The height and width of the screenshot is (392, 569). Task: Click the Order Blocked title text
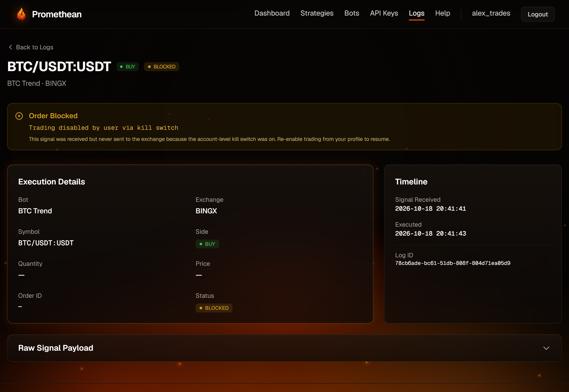tap(53, 116)
